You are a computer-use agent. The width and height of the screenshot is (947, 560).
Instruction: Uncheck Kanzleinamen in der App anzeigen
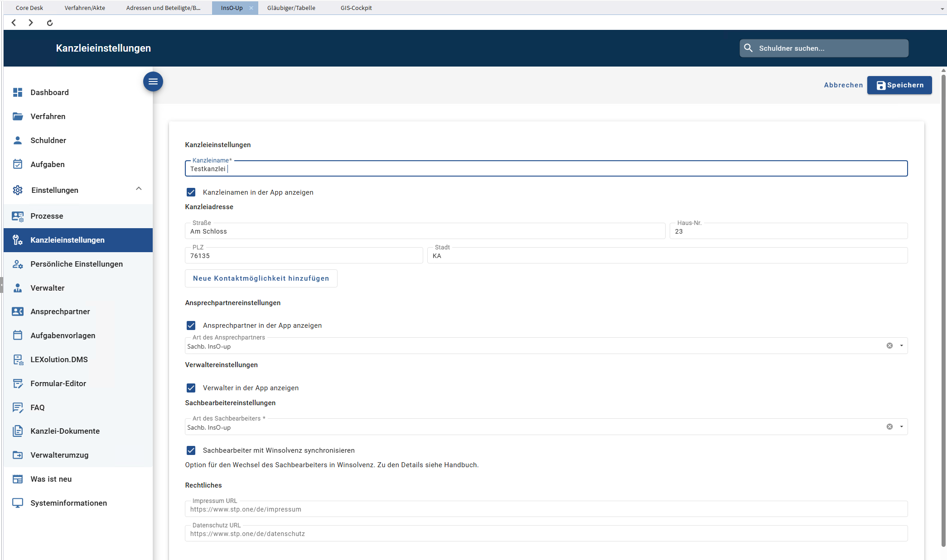pyautogui.click(x=191, y=192)
